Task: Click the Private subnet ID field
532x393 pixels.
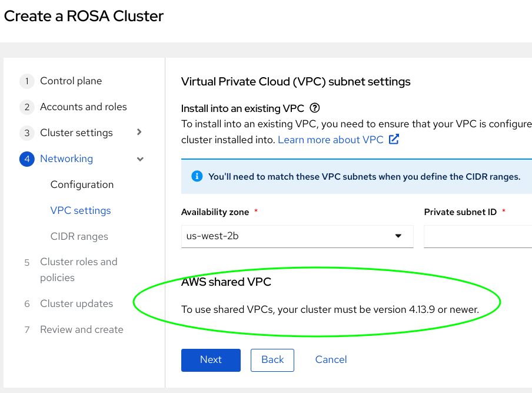Action: pyautogui.click(x=477, y=236)
